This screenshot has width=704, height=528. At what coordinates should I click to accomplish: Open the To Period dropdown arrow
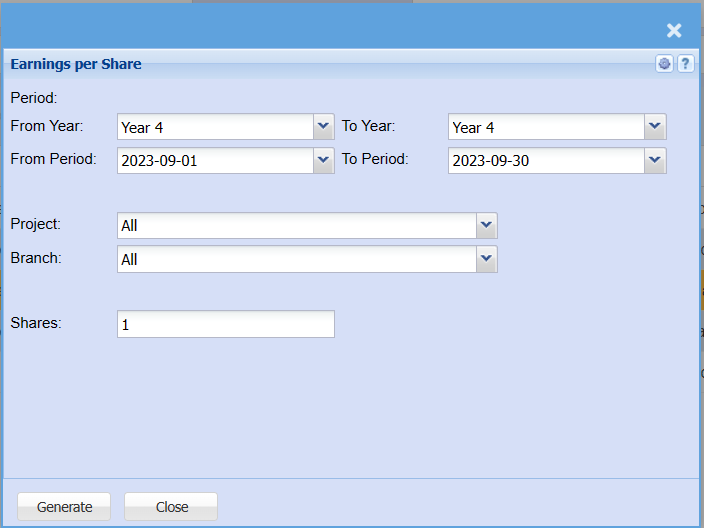point(655,160)
